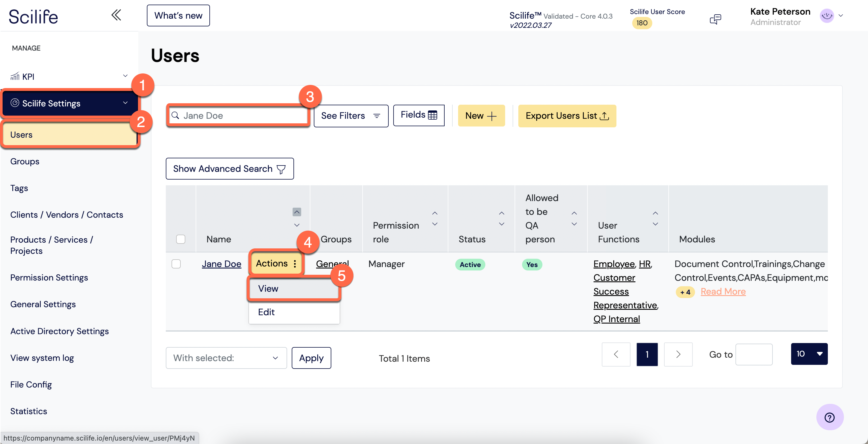Export Users List
Image resolution: width=868 pixels, height=444 pixels.
567,116
